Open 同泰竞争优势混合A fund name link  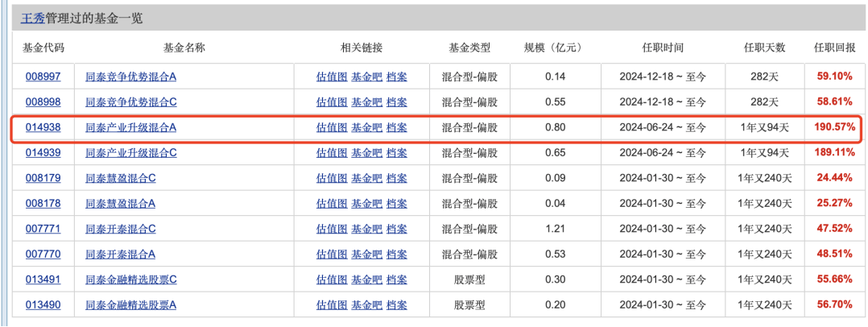[130, 77]
